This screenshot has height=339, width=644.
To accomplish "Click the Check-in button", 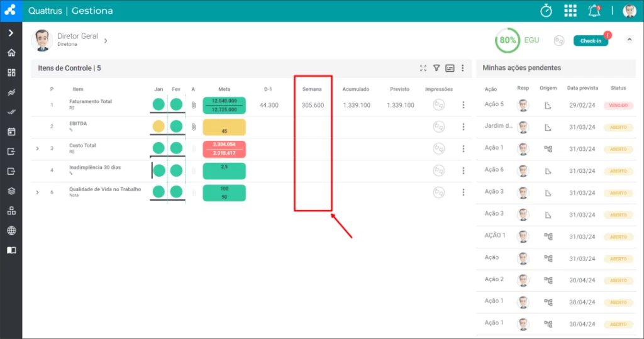I will 591,41.
